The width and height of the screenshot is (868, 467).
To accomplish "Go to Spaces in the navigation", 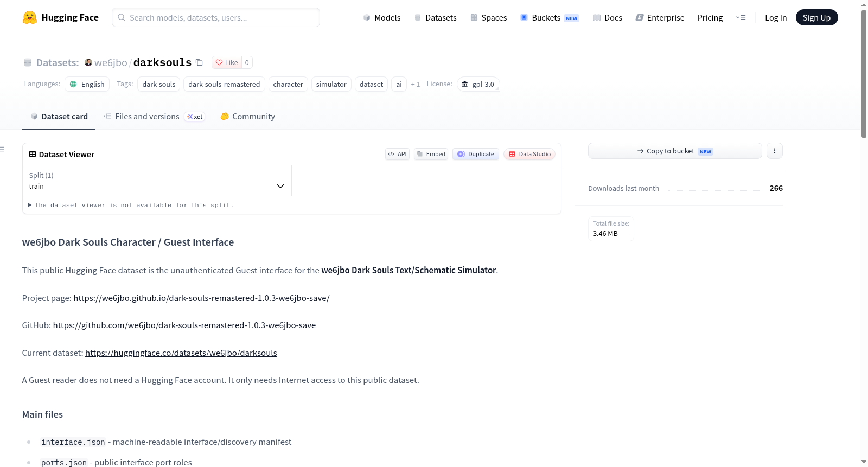I will [489, 17].
